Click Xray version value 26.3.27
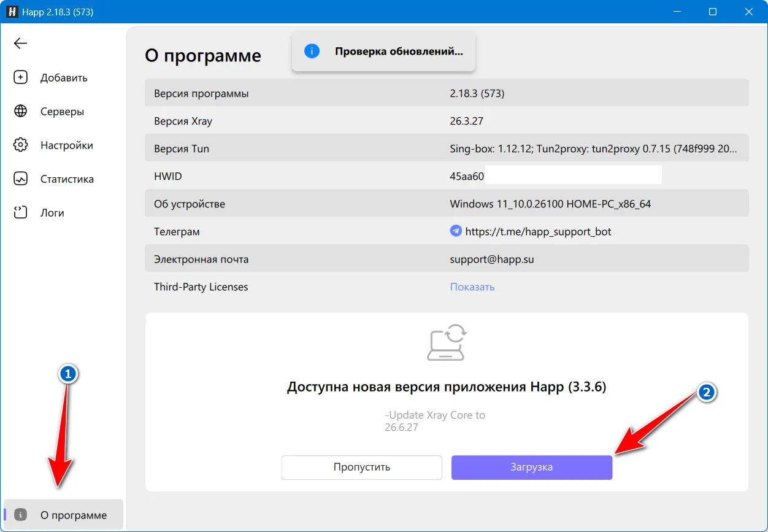The image size is (768, 532). pyautogui.click(x=466, y=121)
